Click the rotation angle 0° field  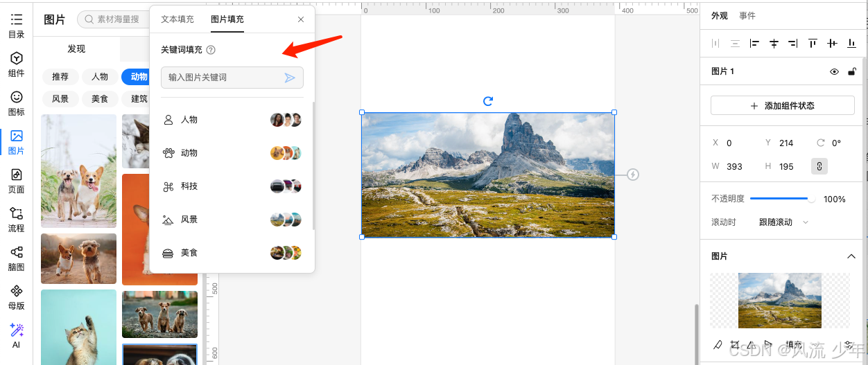[836, 143]
